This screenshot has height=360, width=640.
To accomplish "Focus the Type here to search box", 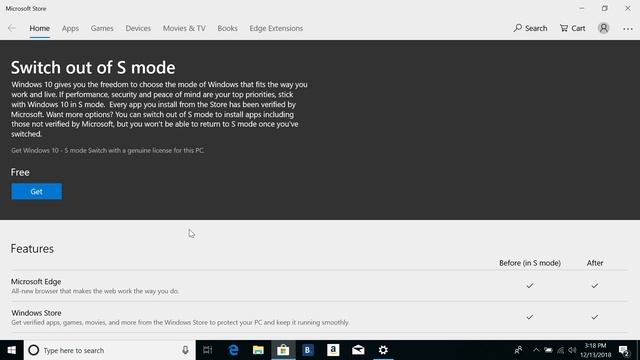I will pos(109,350).
